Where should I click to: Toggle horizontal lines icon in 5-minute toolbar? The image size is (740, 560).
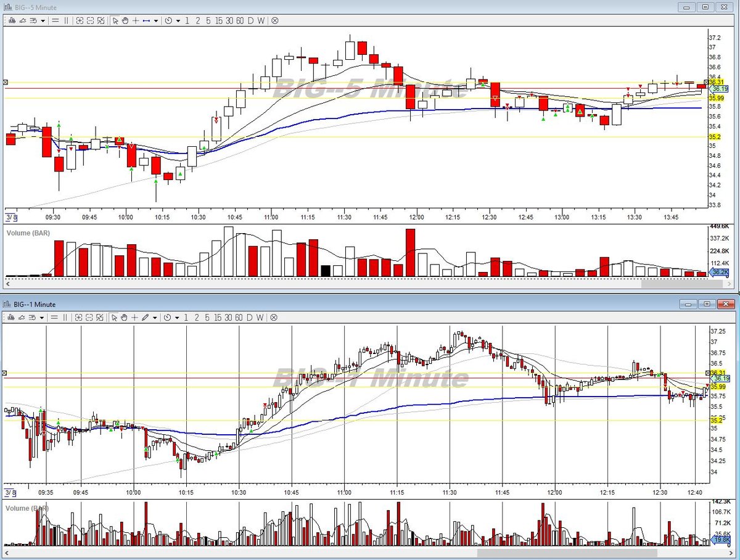pos(55,20)
